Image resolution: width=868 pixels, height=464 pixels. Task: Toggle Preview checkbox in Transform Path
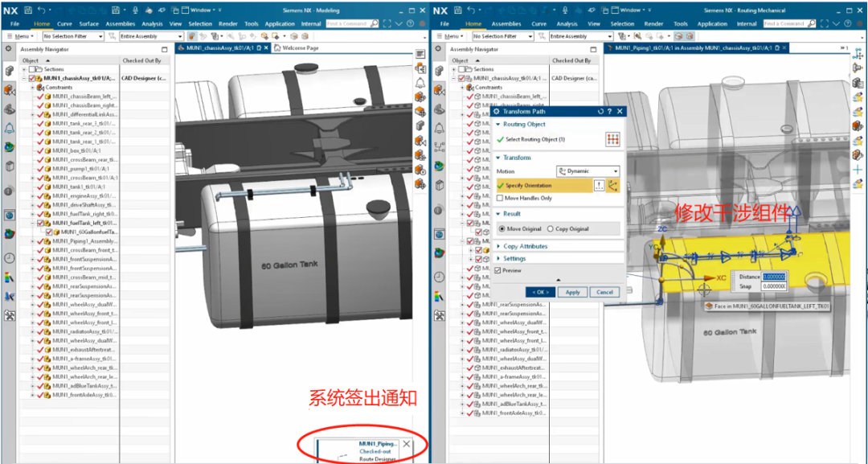point(497,270)
